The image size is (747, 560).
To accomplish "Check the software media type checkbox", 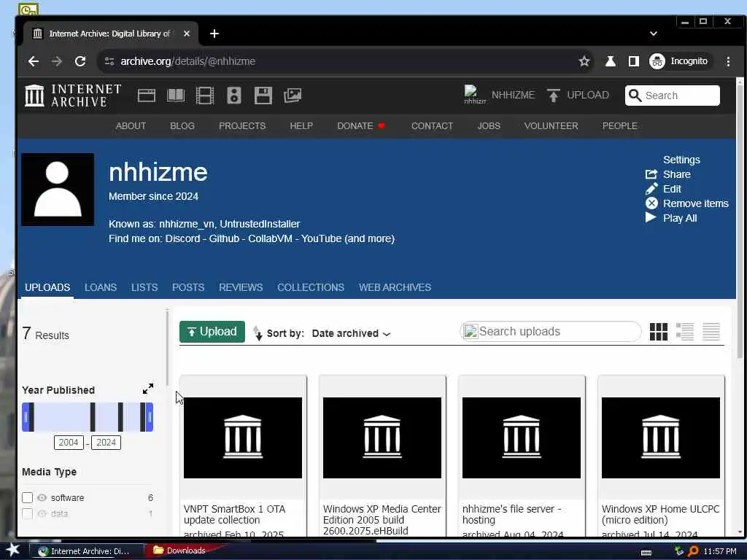I will pos(27,497).
